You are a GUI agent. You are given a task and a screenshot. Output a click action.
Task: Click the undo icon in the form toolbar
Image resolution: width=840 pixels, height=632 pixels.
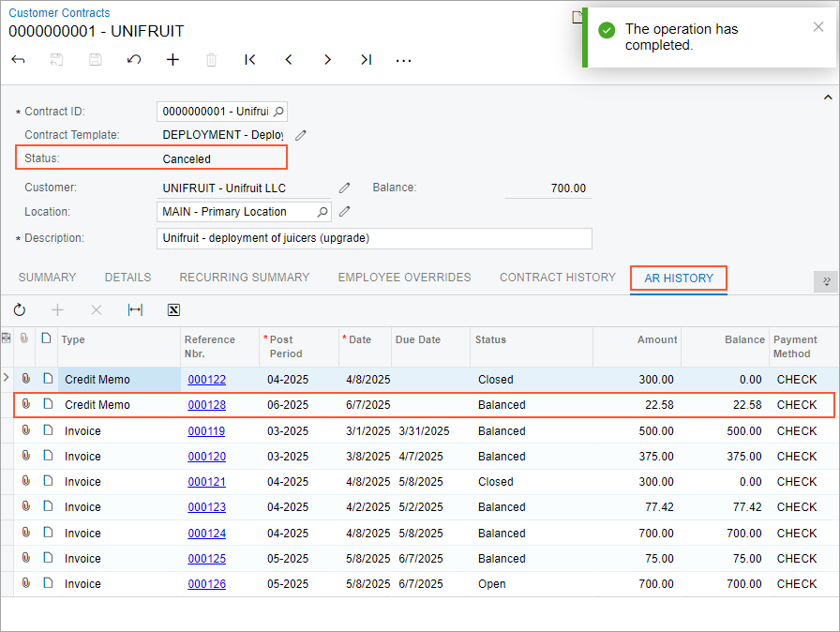tap(134, 60)
